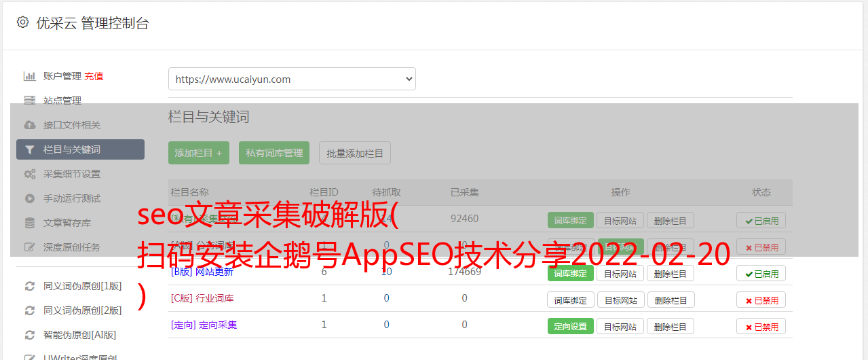
Task: Open 站点管理 in the sidebar
Action: point(62,101)
